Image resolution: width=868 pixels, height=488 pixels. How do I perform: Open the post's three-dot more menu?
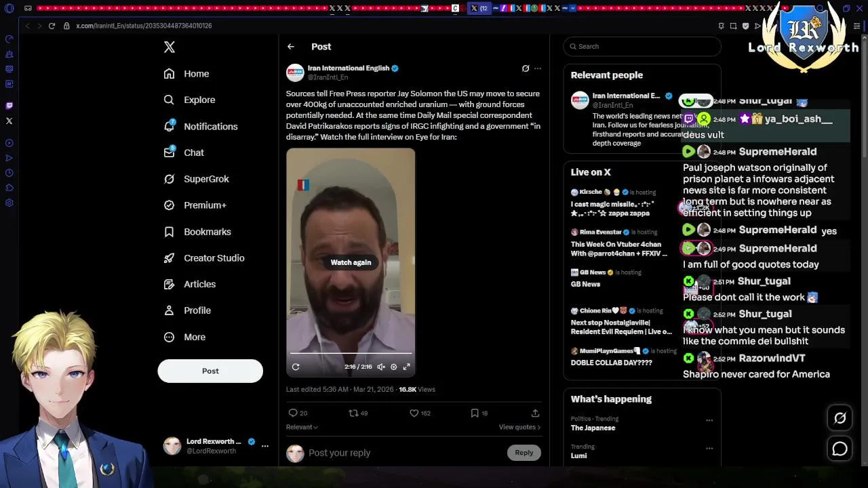(x=538, y=68)
